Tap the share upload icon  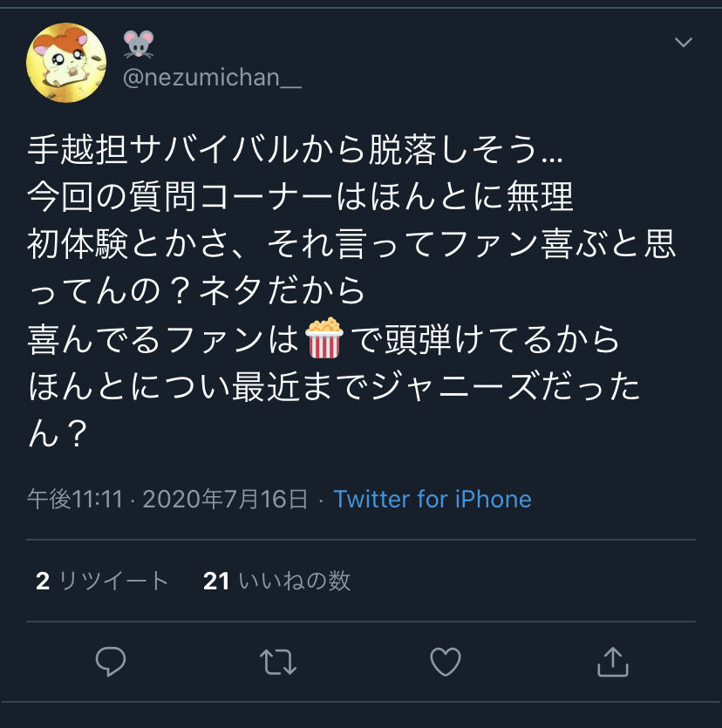point(612,661)
